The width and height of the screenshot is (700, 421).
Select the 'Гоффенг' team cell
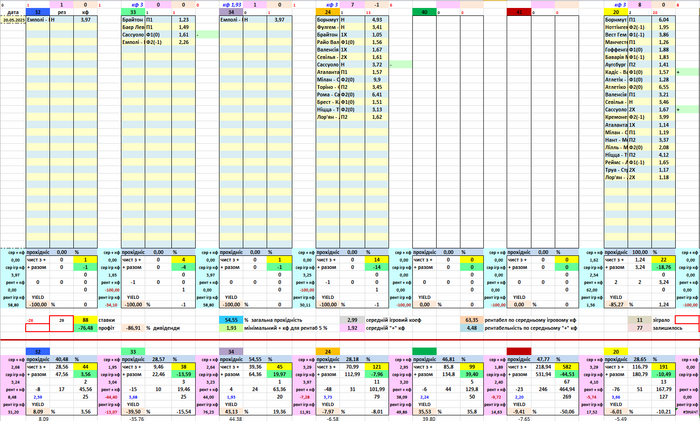point(616,50)
